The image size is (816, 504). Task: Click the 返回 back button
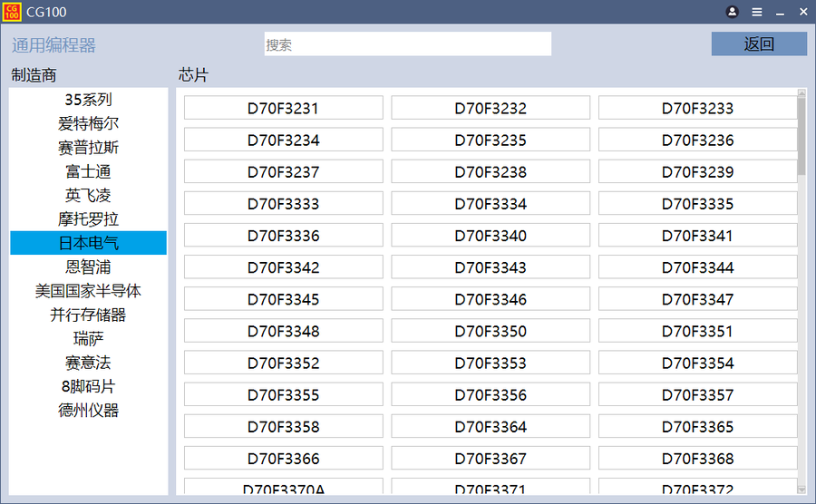[759, 44]
